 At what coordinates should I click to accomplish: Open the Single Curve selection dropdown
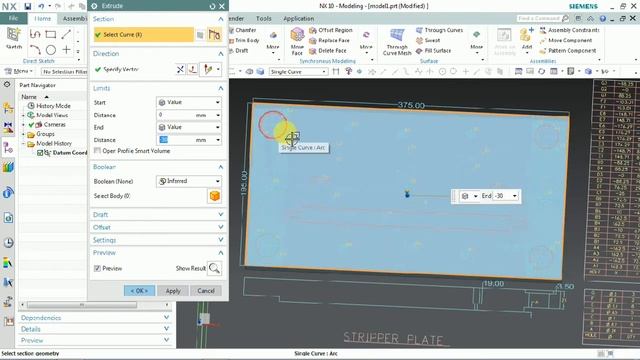pos(298,72)
